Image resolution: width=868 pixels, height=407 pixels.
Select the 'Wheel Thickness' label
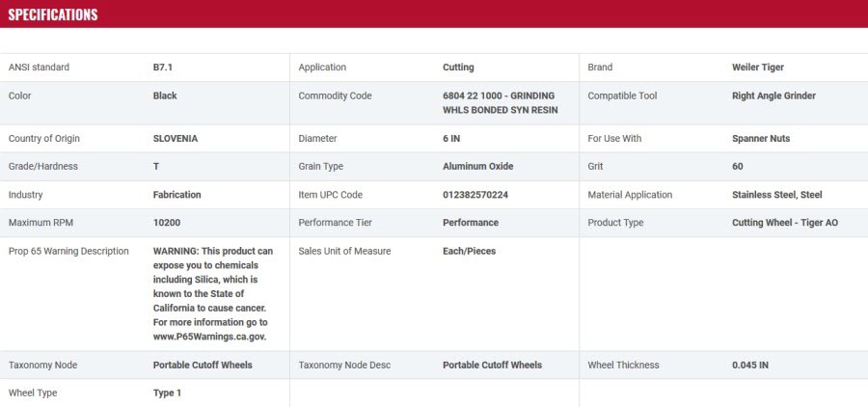[623, 365]
